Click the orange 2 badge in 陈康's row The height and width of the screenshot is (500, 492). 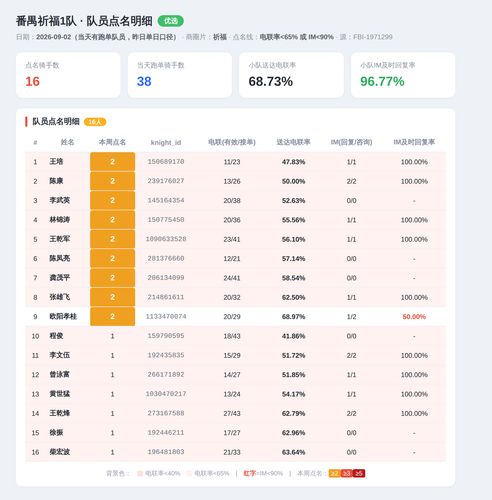click(113, 181)
